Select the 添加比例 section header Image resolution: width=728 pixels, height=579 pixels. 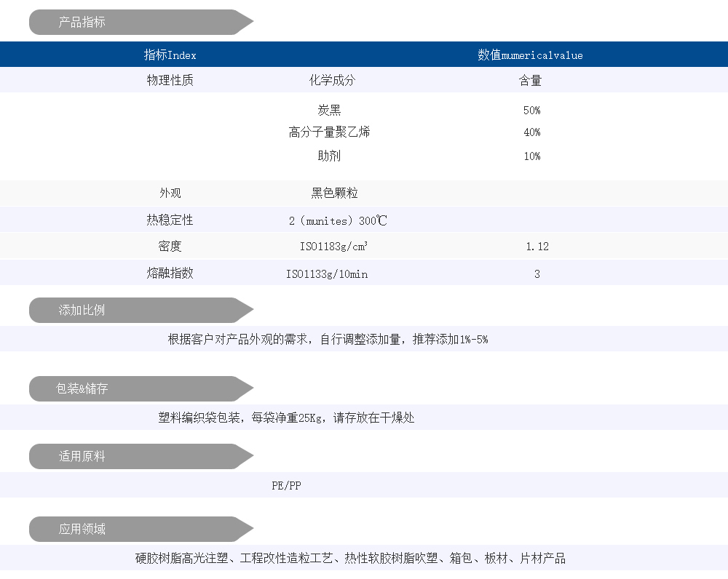tap(82, 311)
